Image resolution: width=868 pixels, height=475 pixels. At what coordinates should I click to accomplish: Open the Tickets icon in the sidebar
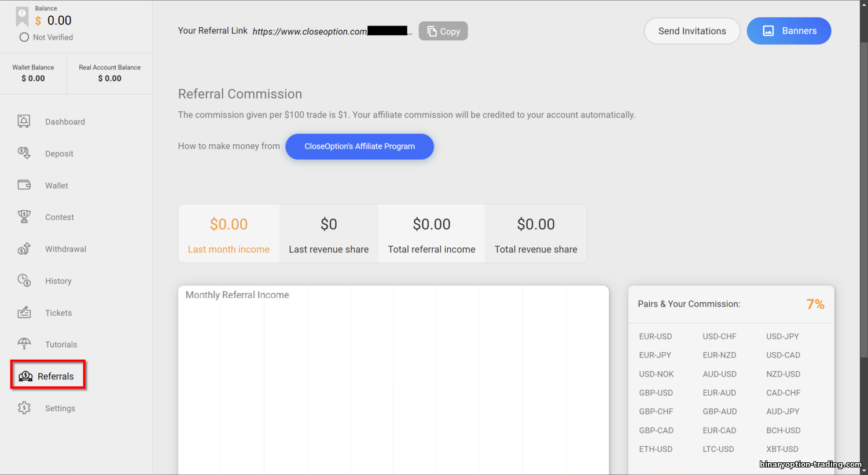[x=24, y=312]
